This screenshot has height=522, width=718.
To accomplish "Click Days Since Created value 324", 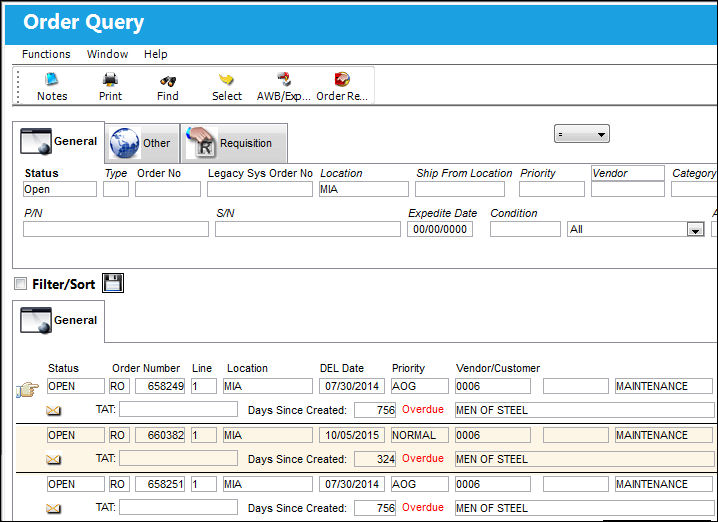I will 375,459.
